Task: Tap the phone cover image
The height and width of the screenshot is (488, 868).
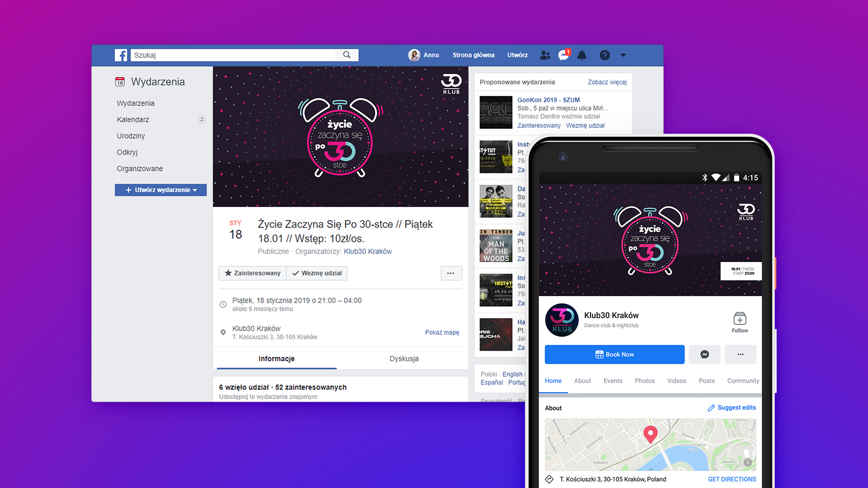Action: click(x=650, y=240)
